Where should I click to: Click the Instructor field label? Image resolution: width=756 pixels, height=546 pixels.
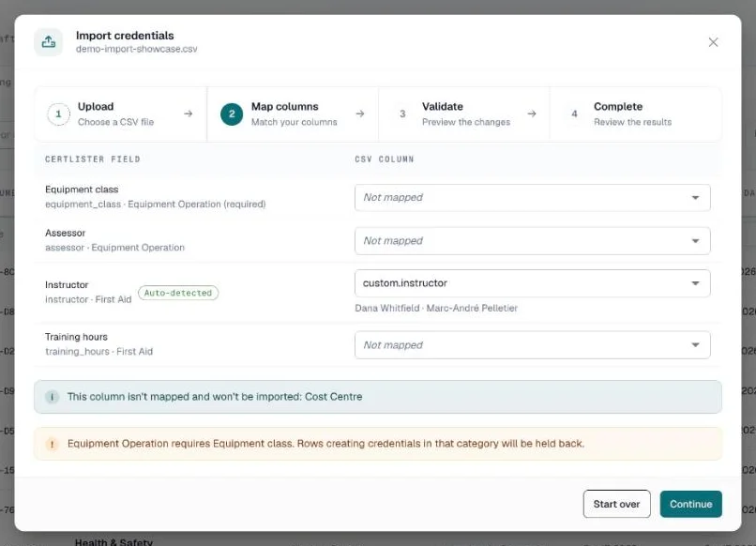pos(67,285)
